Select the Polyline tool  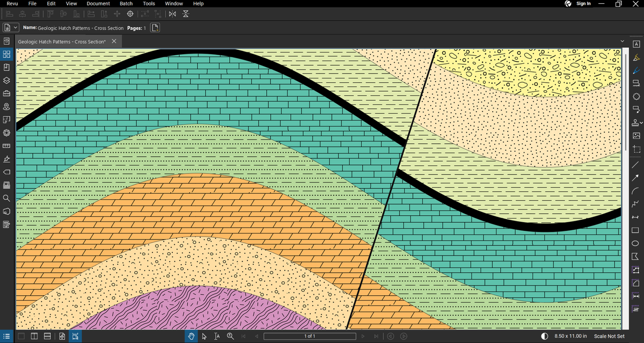[x=636, y=204]
